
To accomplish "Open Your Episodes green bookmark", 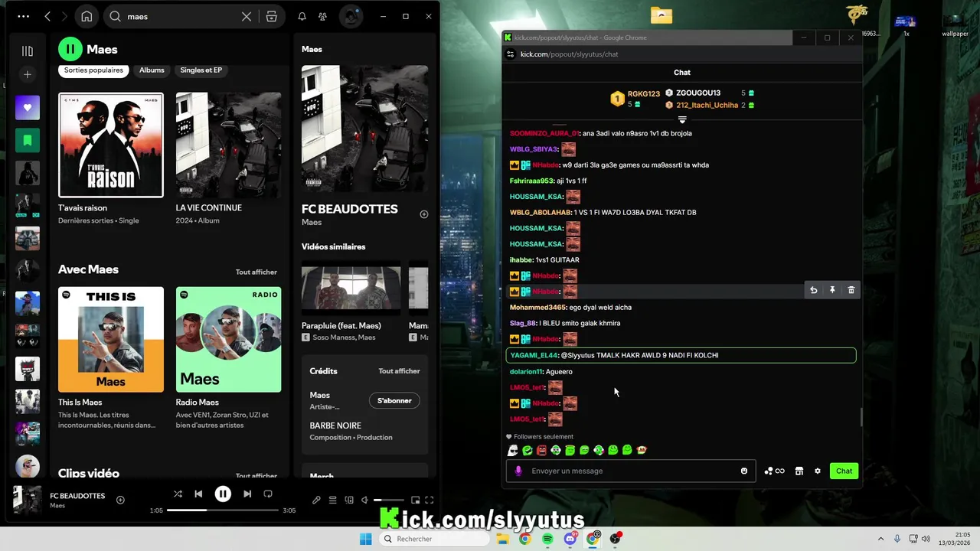I will (x=28, y=140).
